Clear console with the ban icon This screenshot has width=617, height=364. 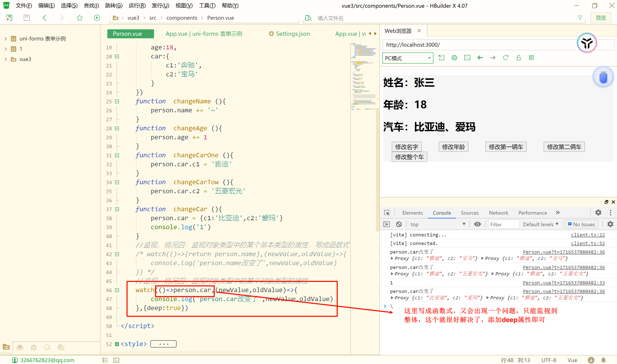[x=399, y=224]
